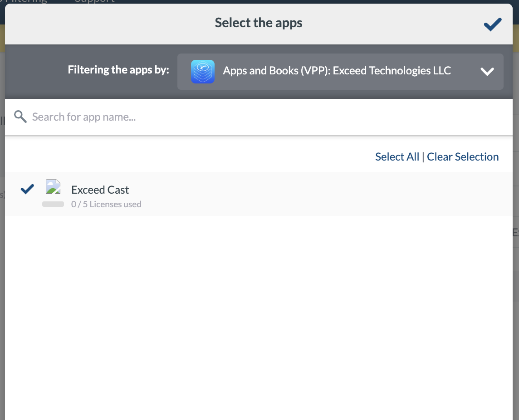This screenshot has height=420, width=519.
Task: Click Clear Selection link
Action: click(463, 156)
